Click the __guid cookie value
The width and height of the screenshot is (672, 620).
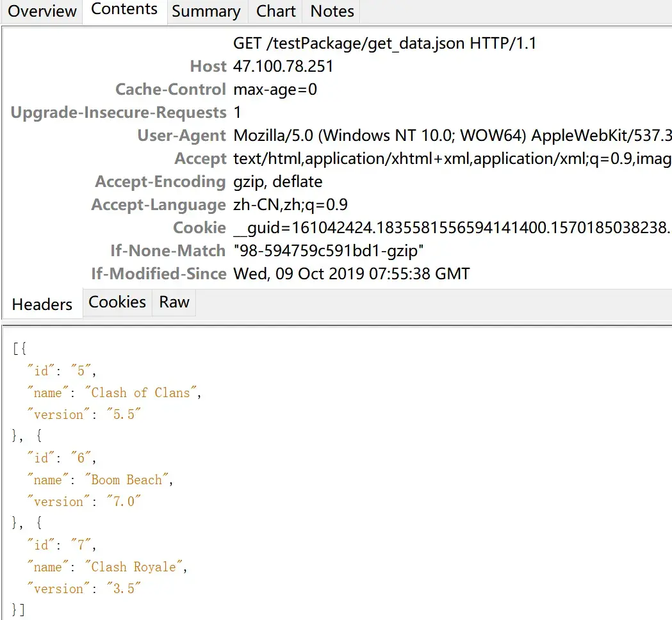point(452,228)
